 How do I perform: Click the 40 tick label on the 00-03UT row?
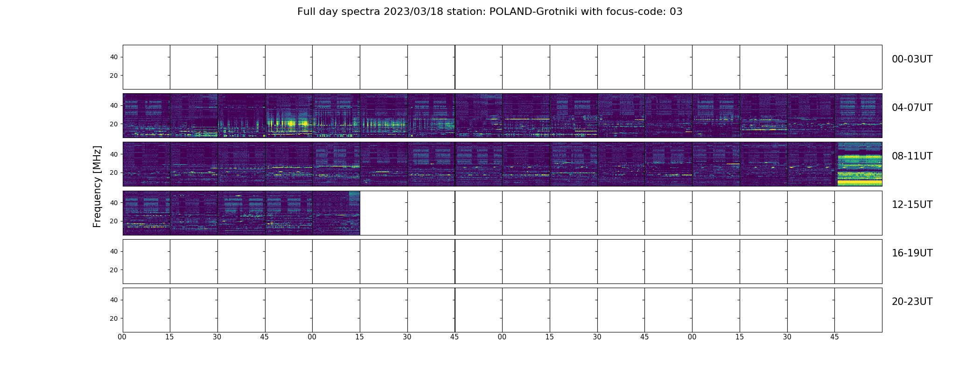click(114, 57)
